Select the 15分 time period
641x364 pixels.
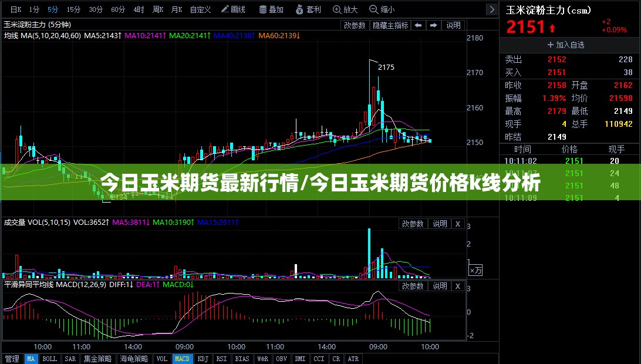coord(73,9)
